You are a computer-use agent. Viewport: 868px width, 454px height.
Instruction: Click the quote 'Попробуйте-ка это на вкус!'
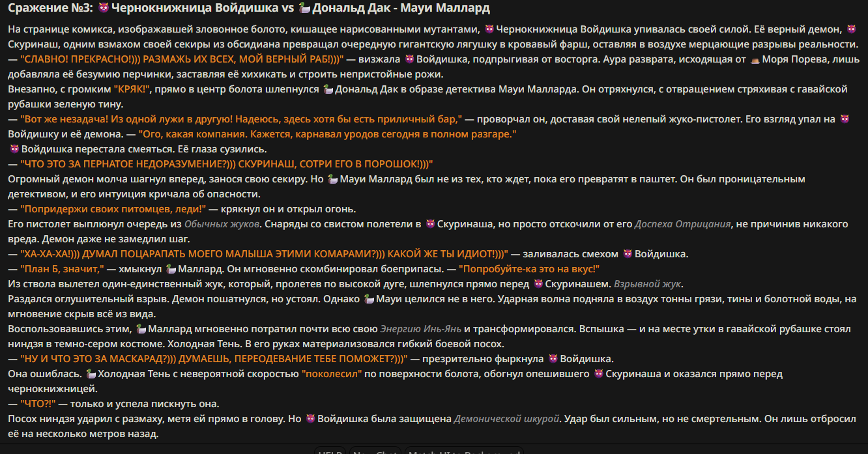point(529,269)
